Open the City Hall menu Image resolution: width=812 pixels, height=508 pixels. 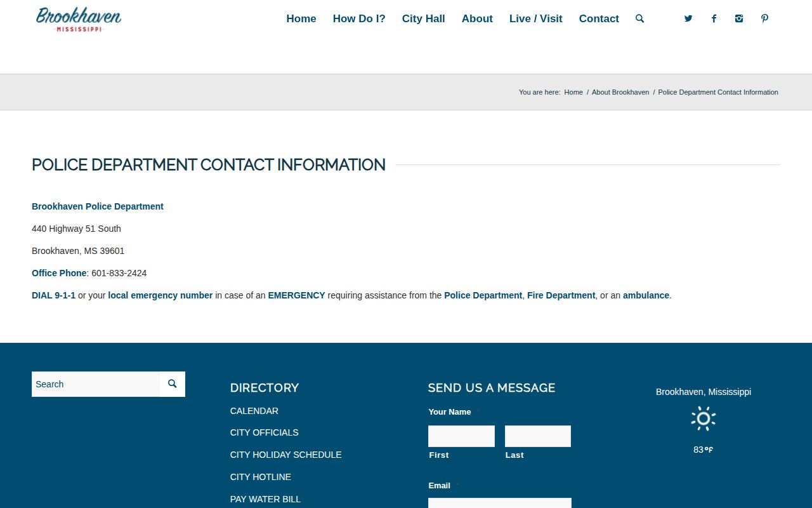[x=423, y=18]
